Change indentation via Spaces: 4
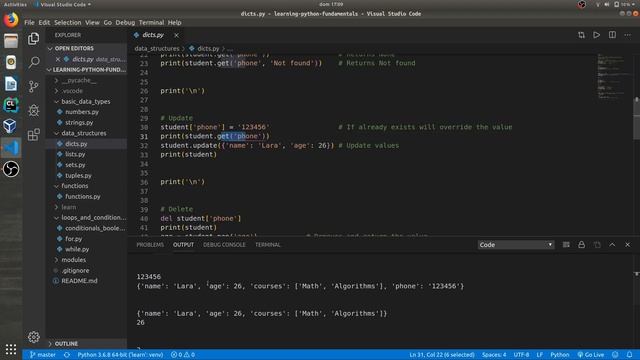This screenshot has height=360, width=640. pyautogui.click(x=494, y=355)
